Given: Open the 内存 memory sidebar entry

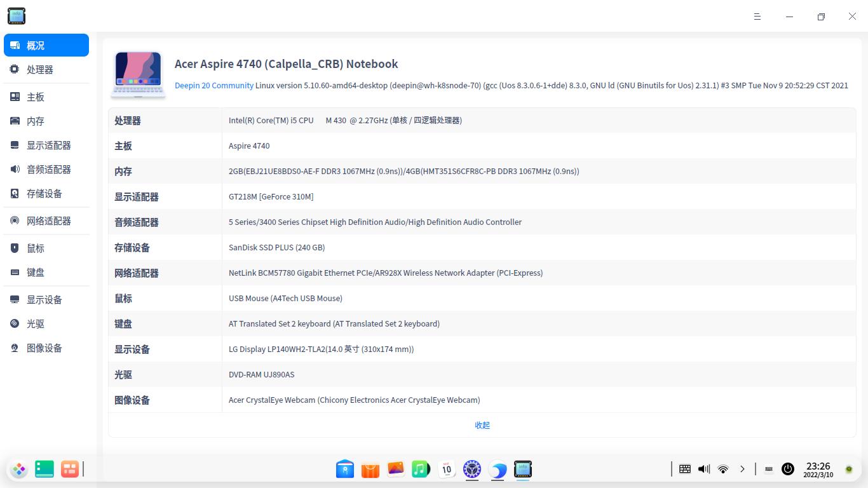Looking at the screenshot, I should [46, 121].
